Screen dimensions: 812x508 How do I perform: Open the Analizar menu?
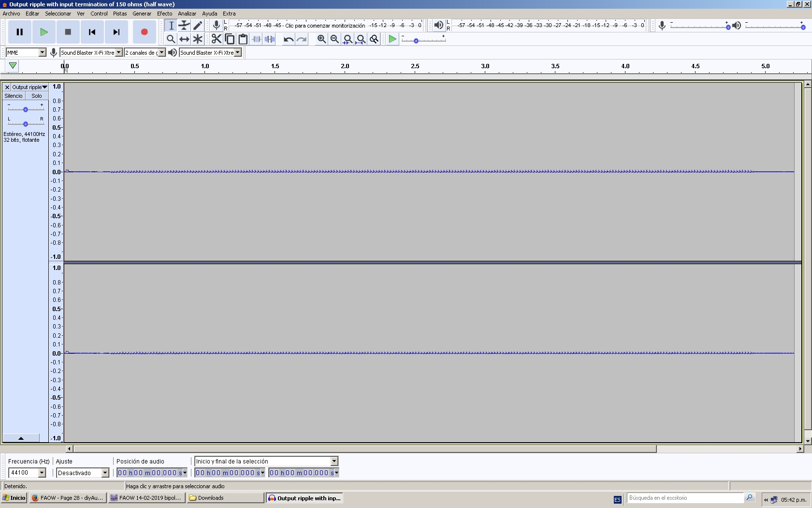tap(187, 14)
